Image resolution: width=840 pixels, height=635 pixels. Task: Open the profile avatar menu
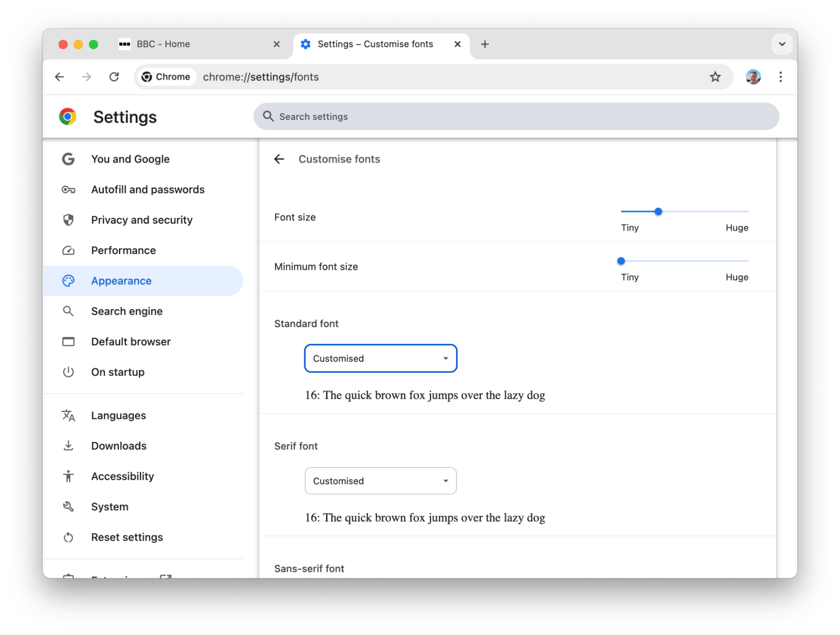click(x=753, y=77)
